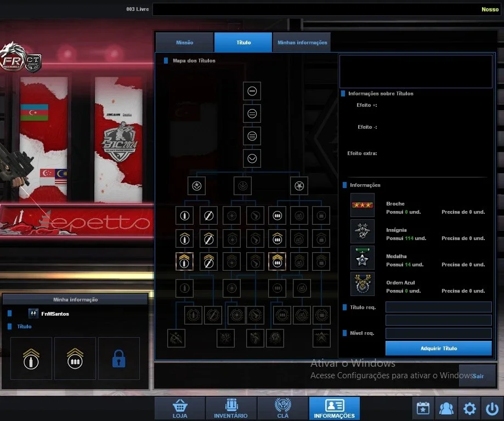
Task: Select the plain bullet title without chevrons
Action: [184, 215]
